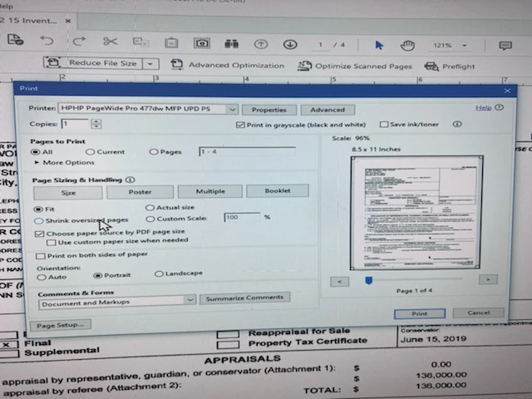Screen dimensions: 532x399
Task: Click the Multiple tab button
Action: tap(210, 191)
